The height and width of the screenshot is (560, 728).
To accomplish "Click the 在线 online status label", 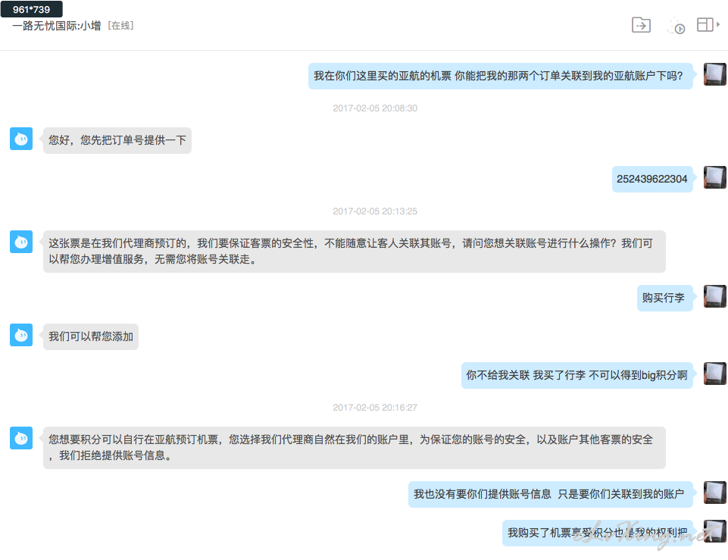I will 120,26.
